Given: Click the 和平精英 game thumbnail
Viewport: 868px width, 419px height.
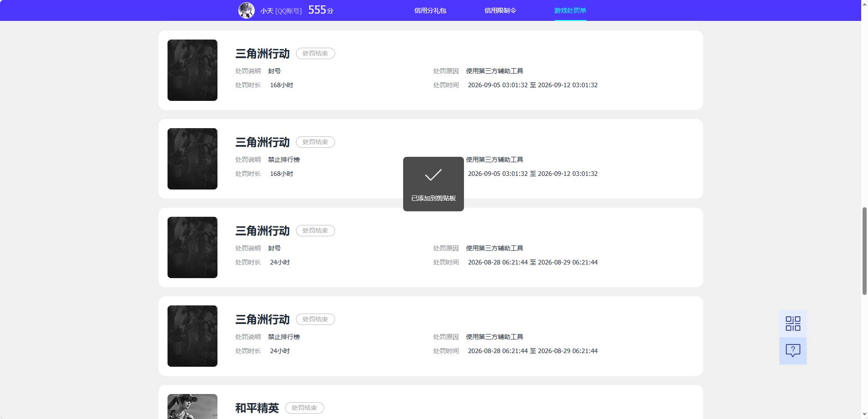Looking at the screenshot, I should click(192, 406).
